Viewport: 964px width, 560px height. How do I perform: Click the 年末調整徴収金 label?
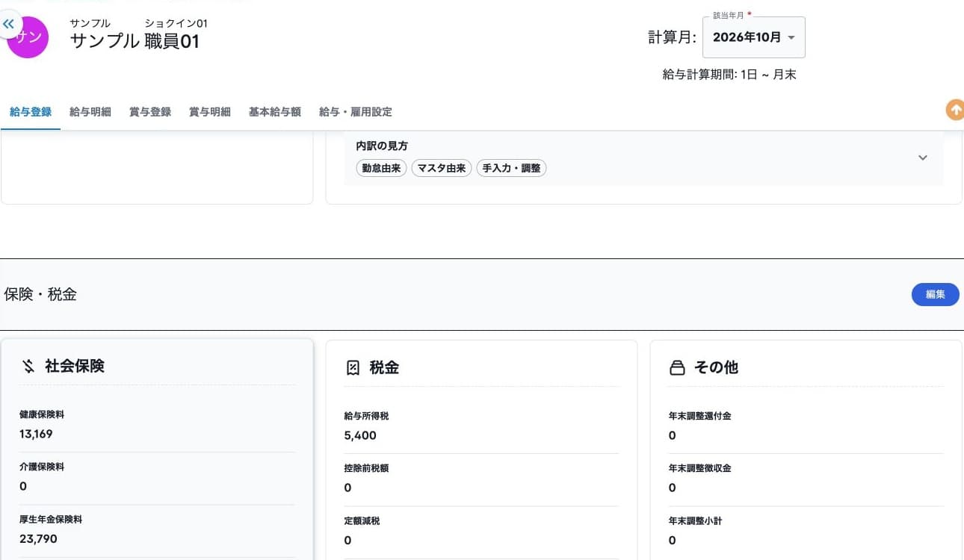(699, 468)
